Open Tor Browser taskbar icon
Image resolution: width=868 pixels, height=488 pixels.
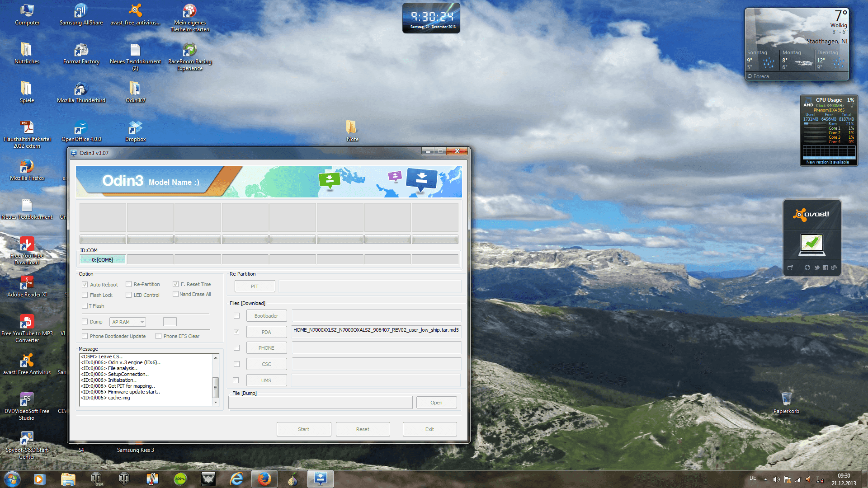[292, 479]
